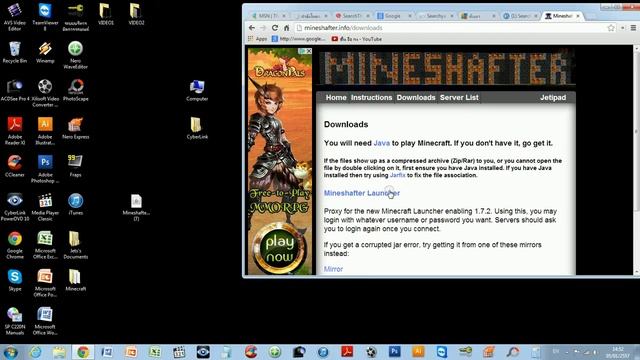The height and width of the screenshot is (360, 640).
Task: Select the iTunes desktop icon
Action: pyautogui.click(x=76, y=204)
